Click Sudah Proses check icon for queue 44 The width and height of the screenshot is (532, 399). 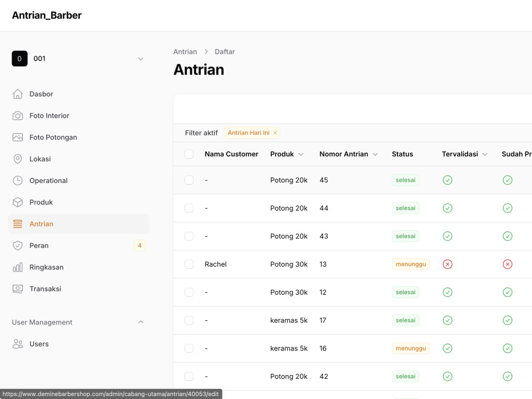click(508, 209)
